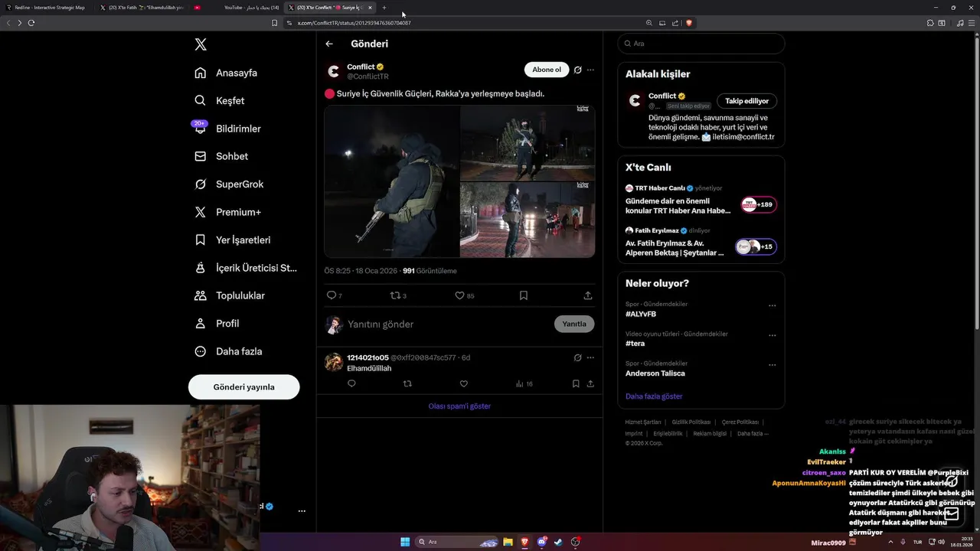Open the bottom-right post photo
Viewport: 980px width, 551px height.
pos(528,220)
